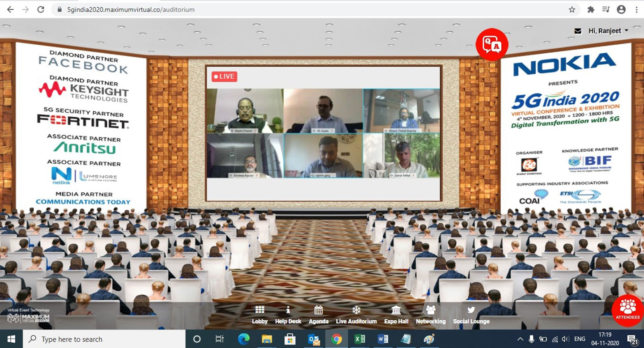Click the Facebook diamond partner logo

pos(83,65)
